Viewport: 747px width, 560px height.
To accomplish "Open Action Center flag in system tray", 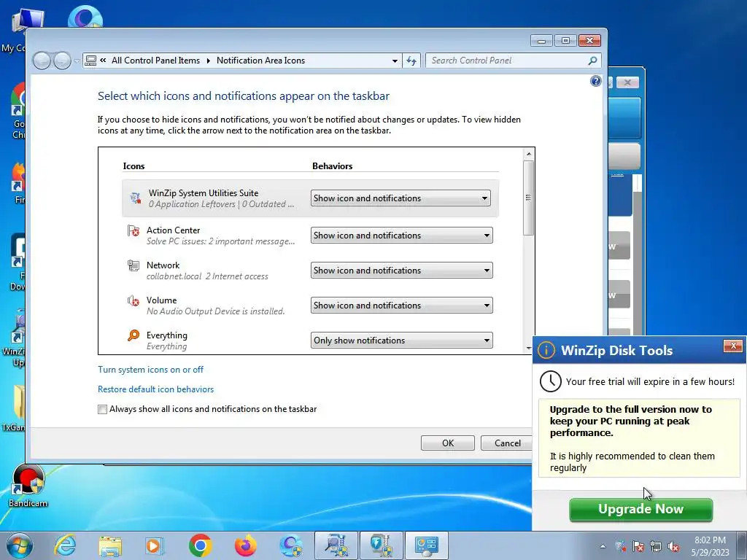I will click(638, 546).
